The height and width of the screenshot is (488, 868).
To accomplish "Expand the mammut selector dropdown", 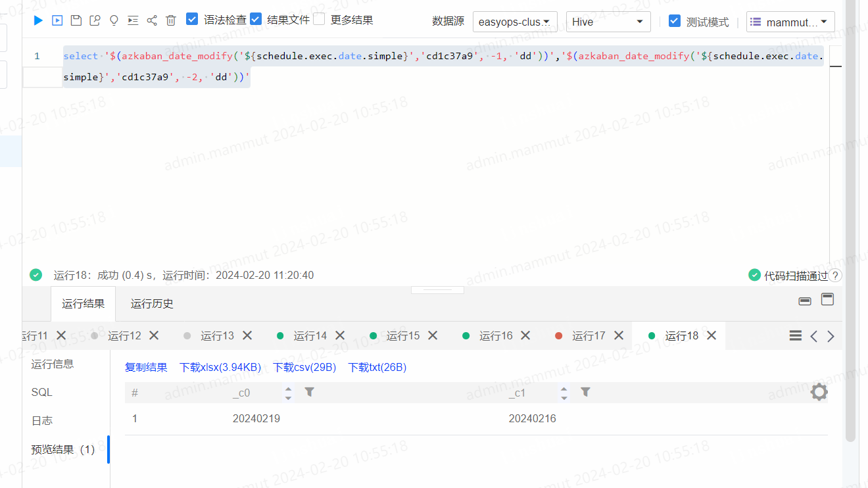I will coord(790,21).
